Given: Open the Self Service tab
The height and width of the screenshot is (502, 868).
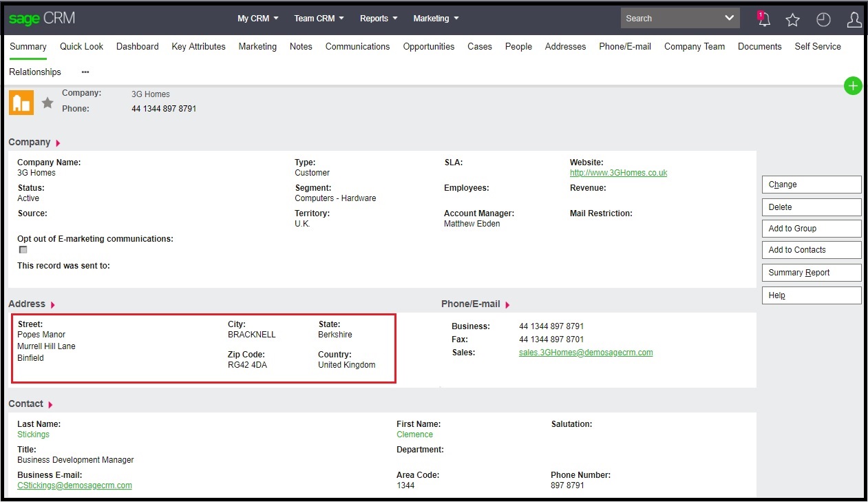Looking at the screenshot, I should pos(818,47).
